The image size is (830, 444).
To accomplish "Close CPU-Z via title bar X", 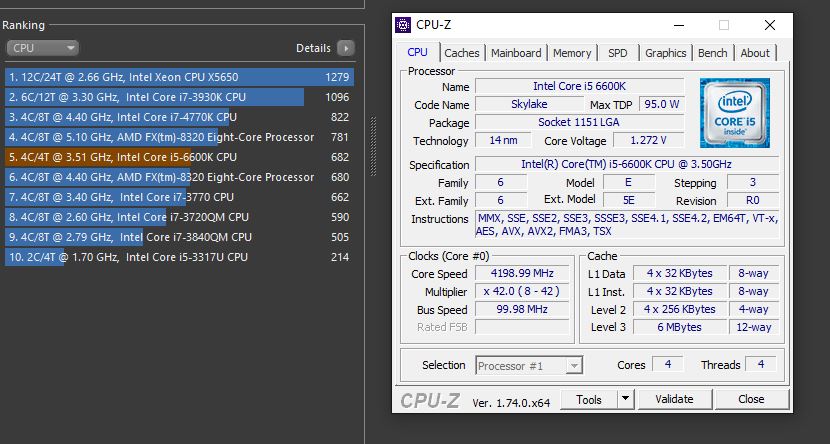I will [x=770, y=25].
